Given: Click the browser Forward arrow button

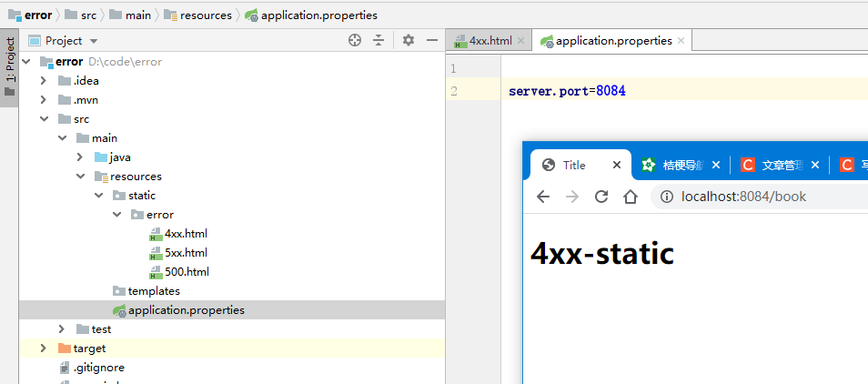Looking at the screenshot, I should [x=572, y=197].
